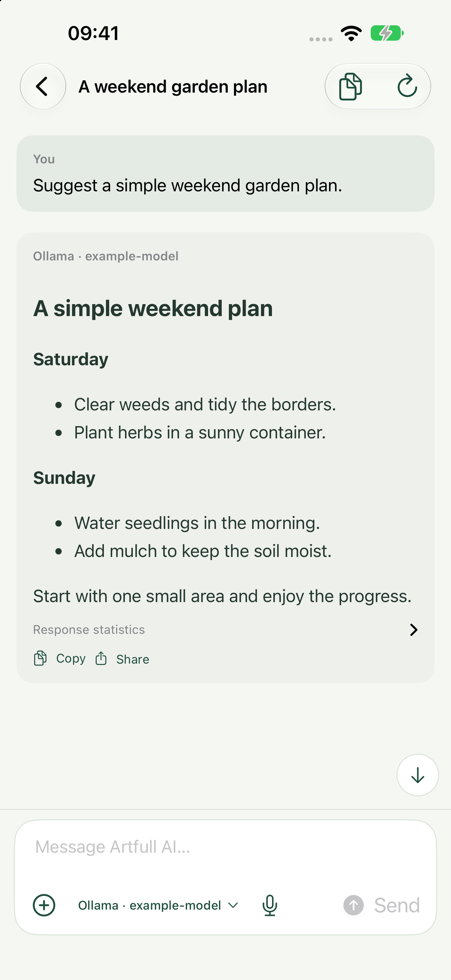
Task: Copy conversation with the header copy icon
Action: 350,86
